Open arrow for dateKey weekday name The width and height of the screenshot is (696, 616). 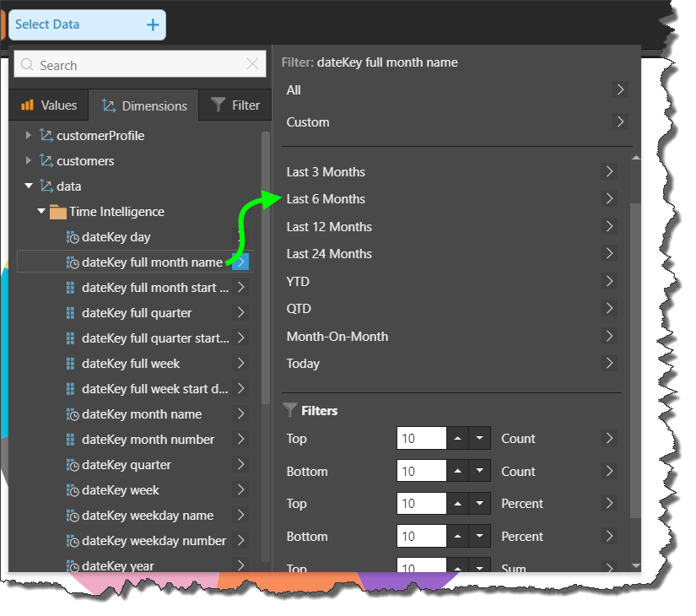[x=240, y=516]
